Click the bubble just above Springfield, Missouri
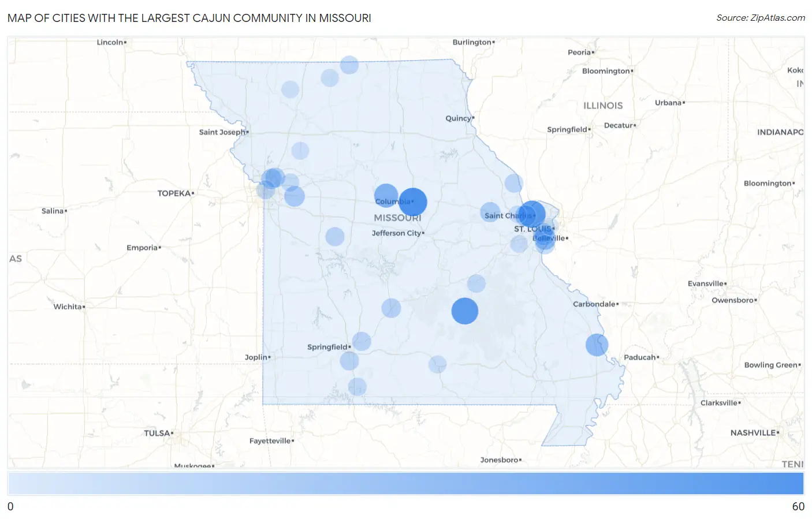812x519 pixels. [x=362, y=341]
